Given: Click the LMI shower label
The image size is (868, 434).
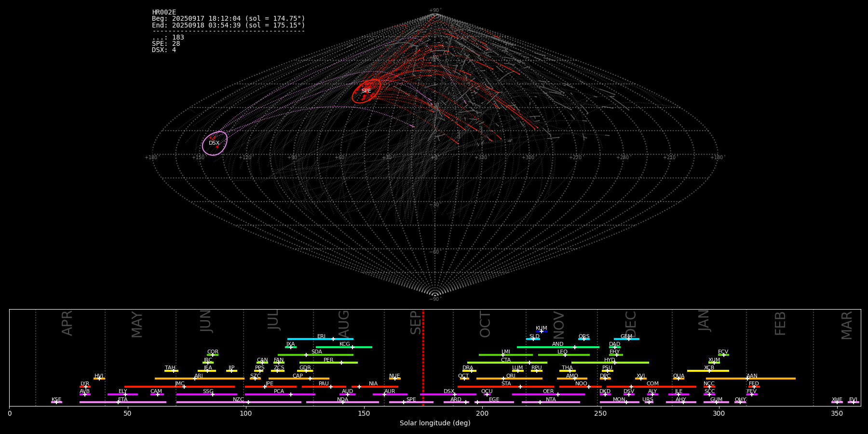Looking at the screenshot, I should point(505,352).
